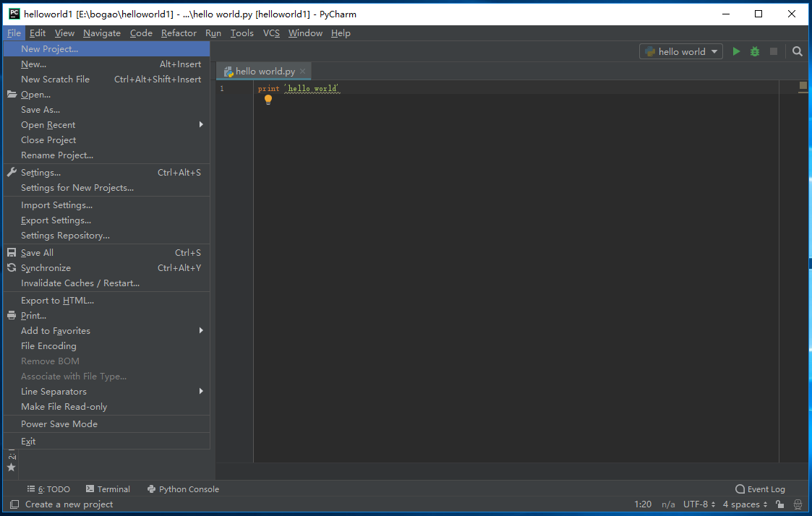Expand Add to Favorites submenu
This screenshot has width=812, height=516.
(107, 331)
